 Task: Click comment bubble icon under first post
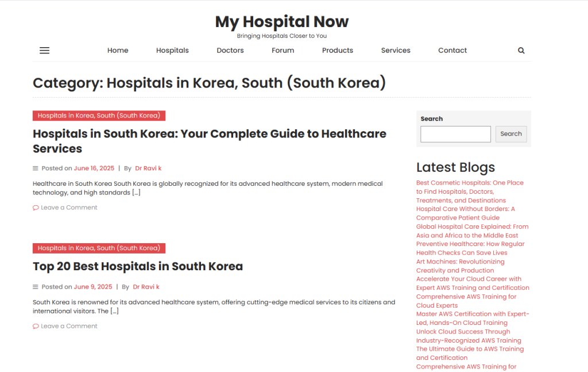36,208
